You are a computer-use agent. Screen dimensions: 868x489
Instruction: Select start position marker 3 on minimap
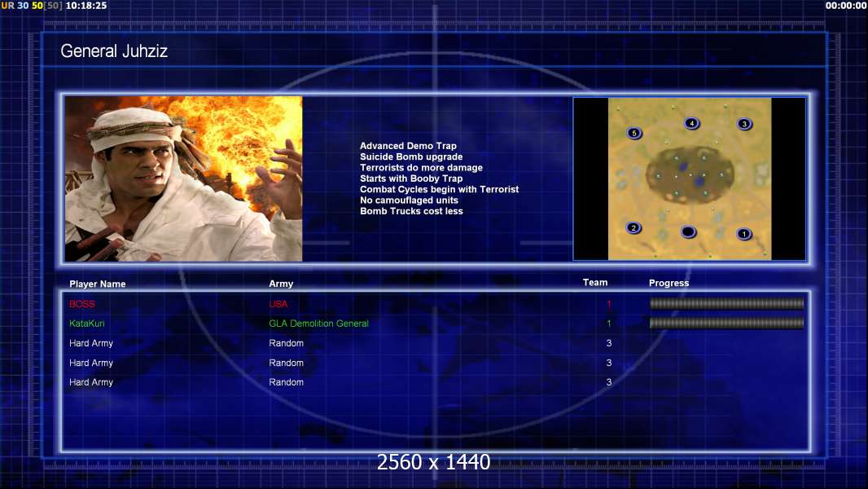tap(744, 124)
